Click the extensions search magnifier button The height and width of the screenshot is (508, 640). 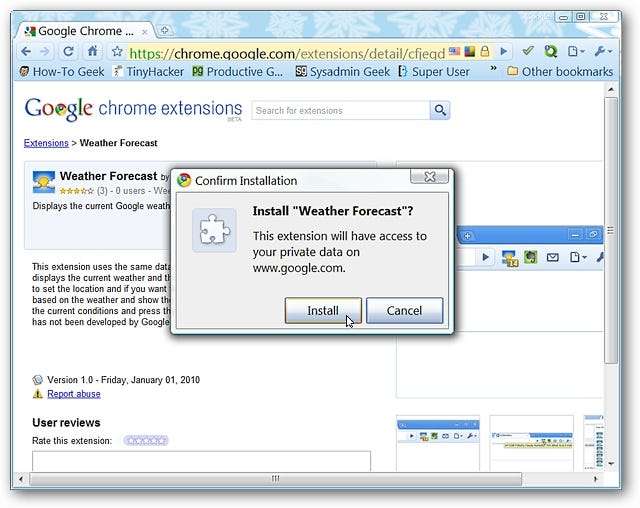coord(440,110)
